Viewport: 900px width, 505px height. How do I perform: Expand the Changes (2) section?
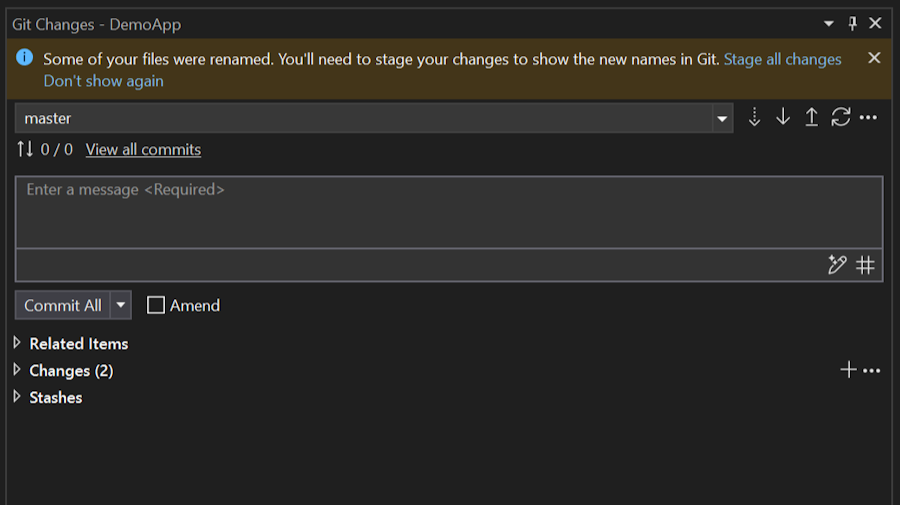[17, 370]
